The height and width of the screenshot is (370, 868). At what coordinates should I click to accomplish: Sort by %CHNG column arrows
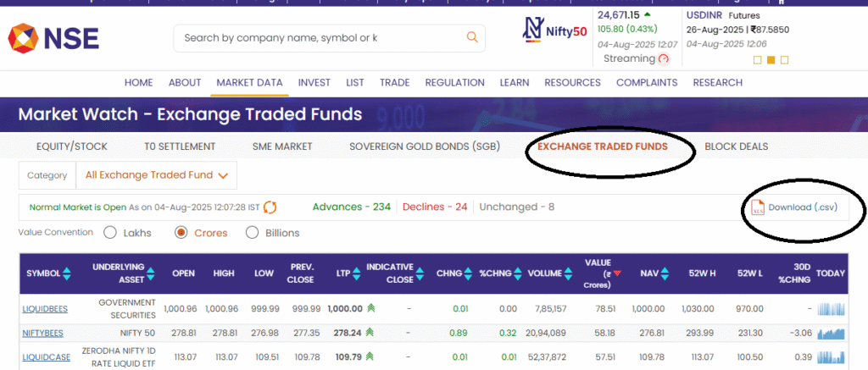(x=518, y=273)
